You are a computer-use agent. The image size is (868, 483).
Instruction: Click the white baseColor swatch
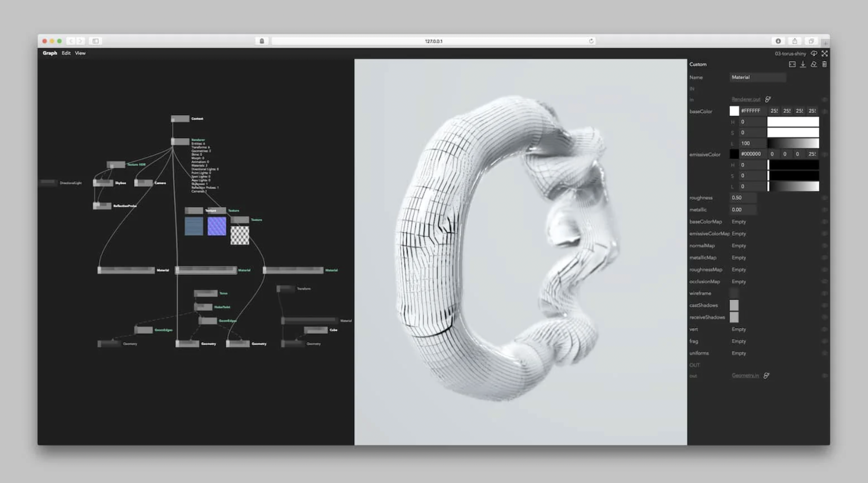[x=734, y=111]
